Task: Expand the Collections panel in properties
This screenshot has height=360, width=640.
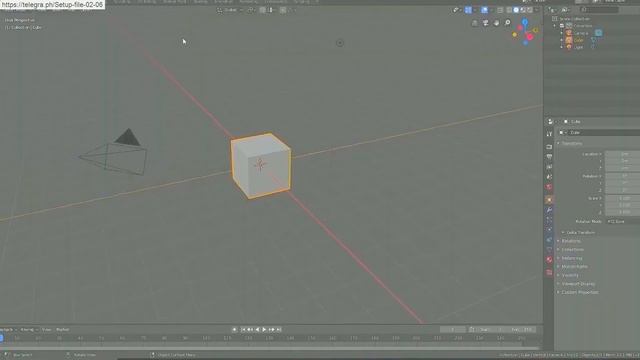Action: 572,249
